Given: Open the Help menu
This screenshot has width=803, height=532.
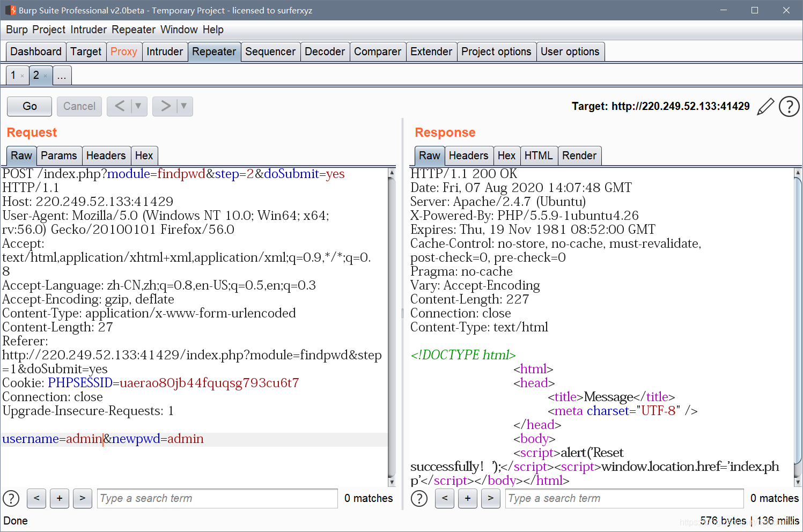Looking at the screenshot, I should click(x=213, y=29).
